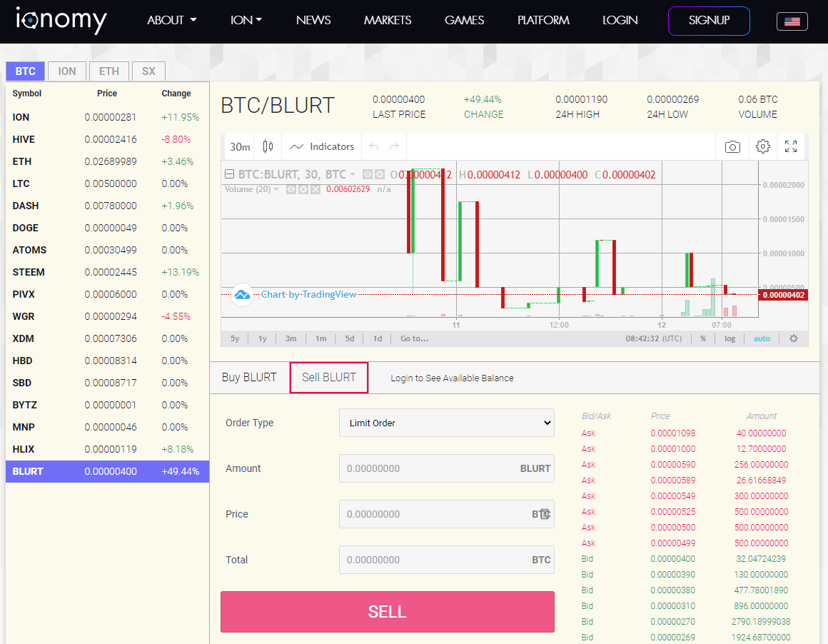Select HLIX row in market list

[x=108, y=449]
